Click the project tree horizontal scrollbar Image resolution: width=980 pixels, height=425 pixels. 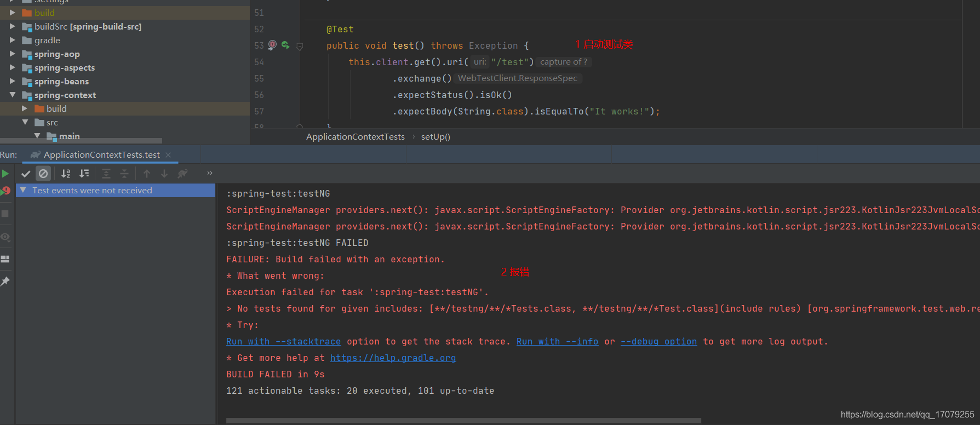[x=81, y=141]
